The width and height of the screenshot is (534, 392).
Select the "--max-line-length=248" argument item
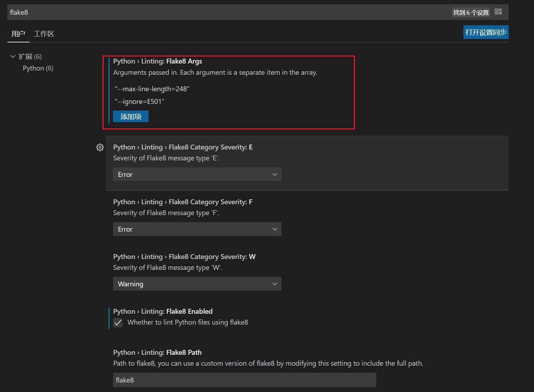(152, 89)
